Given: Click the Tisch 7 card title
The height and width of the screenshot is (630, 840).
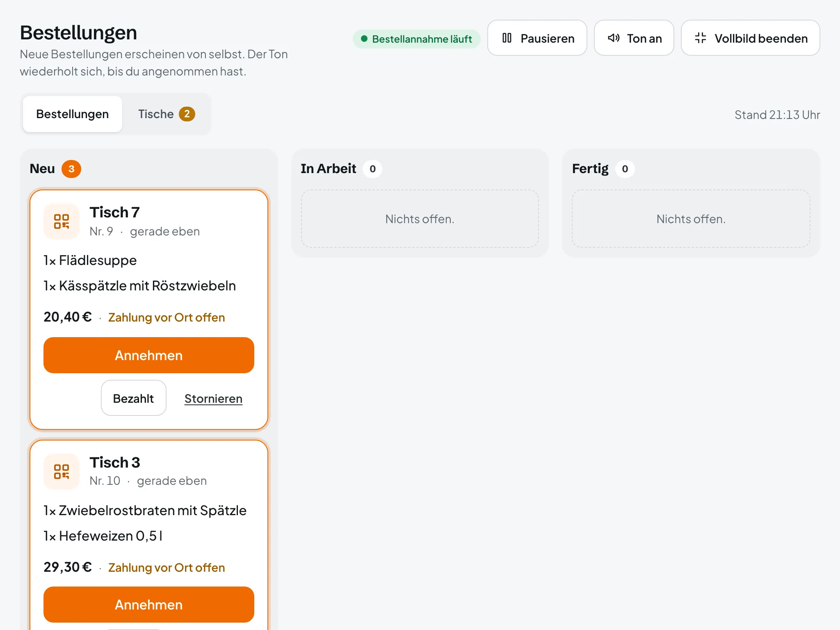Looking at the screenshot, I should 115,212.
